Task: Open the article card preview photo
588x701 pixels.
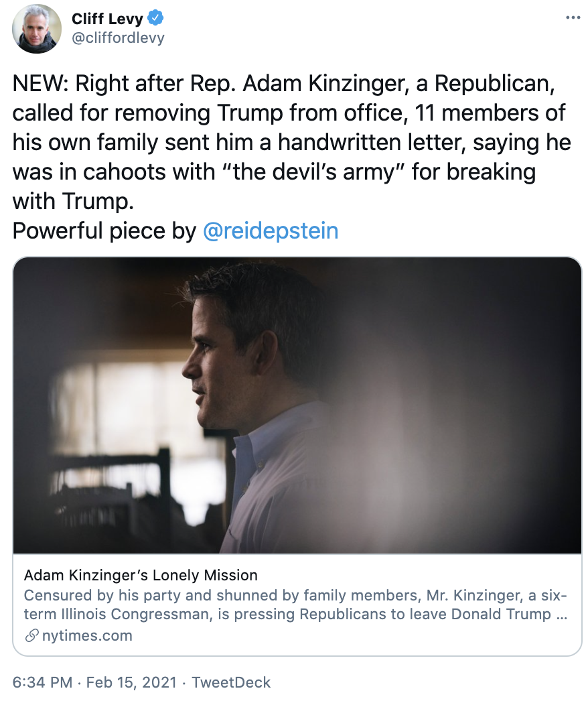Action: (297, 405)
